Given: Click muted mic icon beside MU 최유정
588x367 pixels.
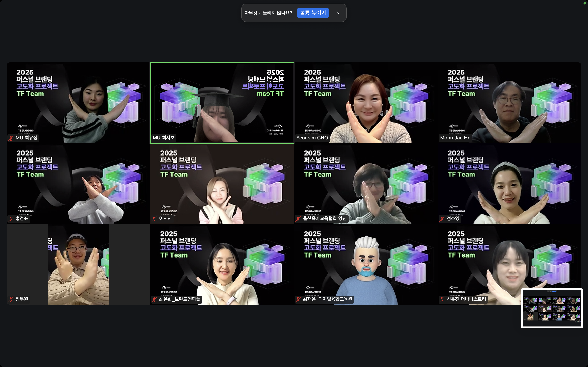Looking at the screenshot, I should (11, 138).
